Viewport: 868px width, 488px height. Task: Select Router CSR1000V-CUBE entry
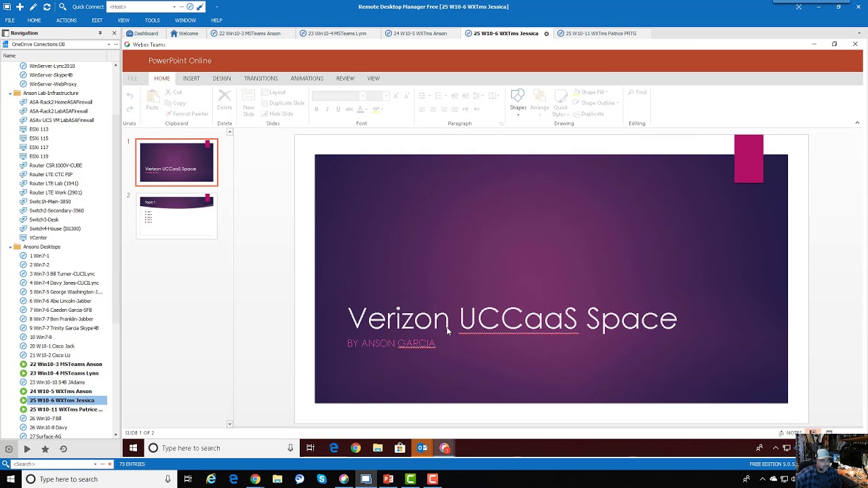(x=56, y=165)
